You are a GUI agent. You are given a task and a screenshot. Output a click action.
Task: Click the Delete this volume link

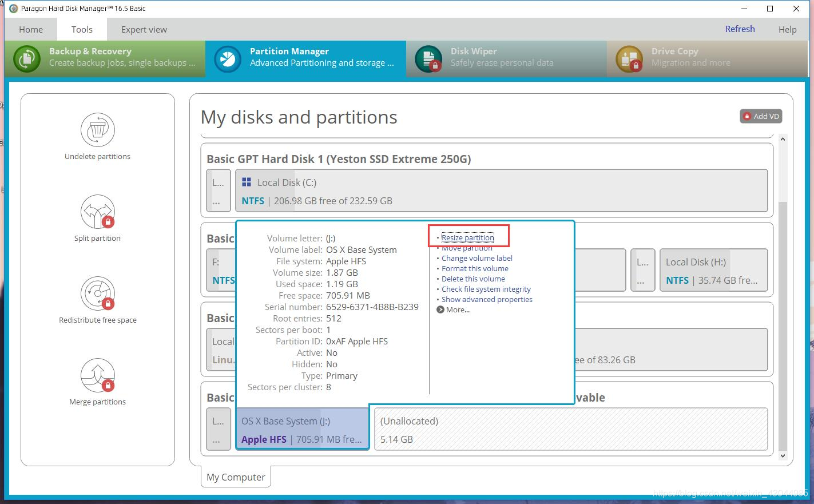pos(473,279)
